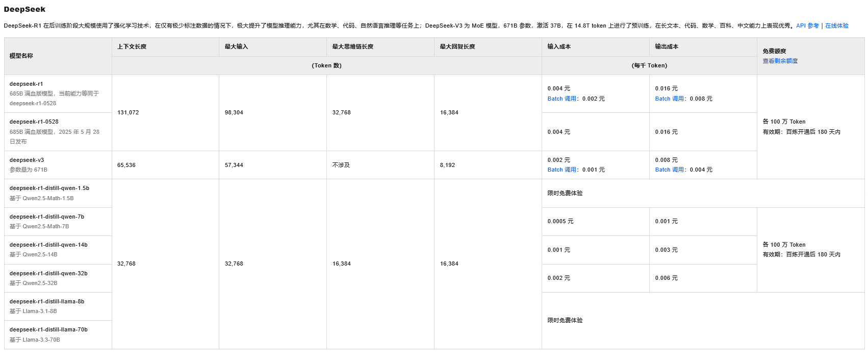This screenshot has width=868, height=358.
Task: Open Batch 调用 link beside 0.004 元 for deepseek-v3
Action: pos(670,170)
